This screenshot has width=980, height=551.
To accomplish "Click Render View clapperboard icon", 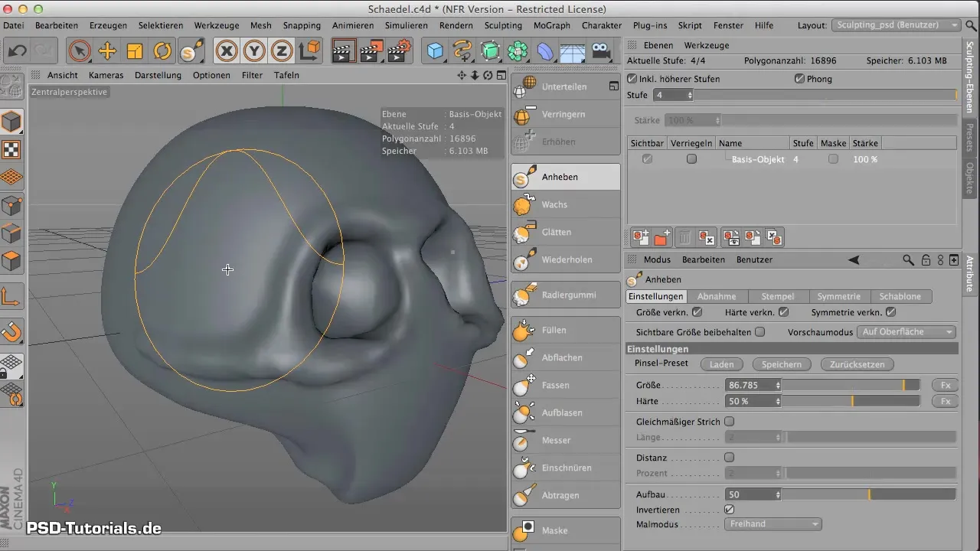I will 345,51.
